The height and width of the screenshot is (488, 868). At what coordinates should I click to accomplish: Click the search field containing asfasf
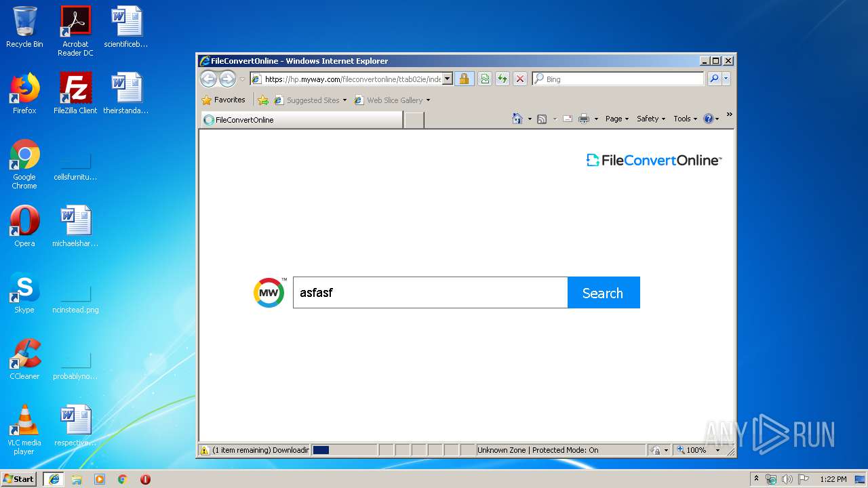(x=430, y=293)
